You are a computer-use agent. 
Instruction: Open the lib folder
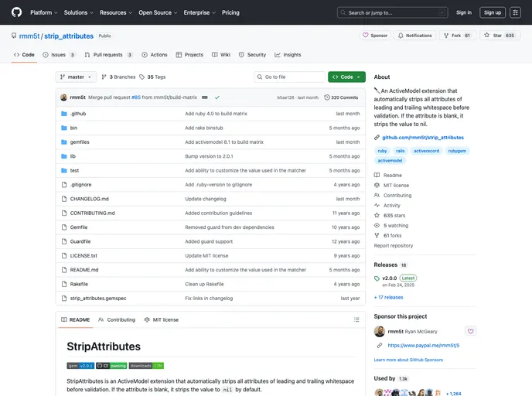click(73, 156)
